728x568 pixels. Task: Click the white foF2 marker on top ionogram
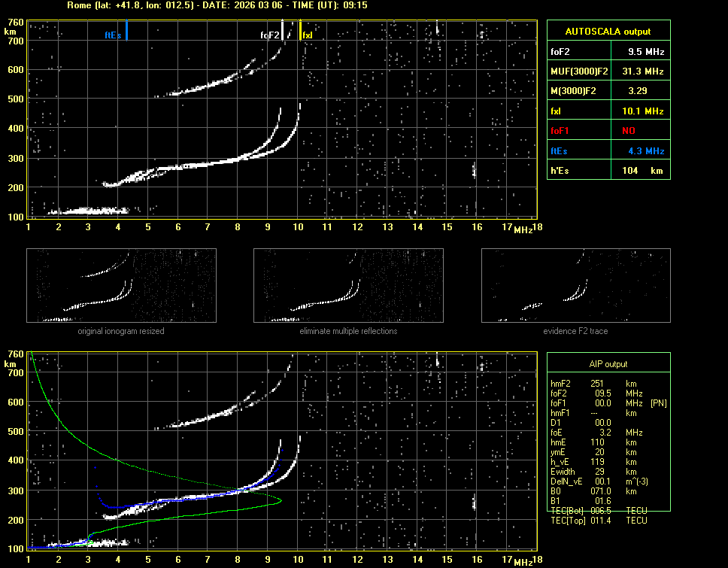282,31
